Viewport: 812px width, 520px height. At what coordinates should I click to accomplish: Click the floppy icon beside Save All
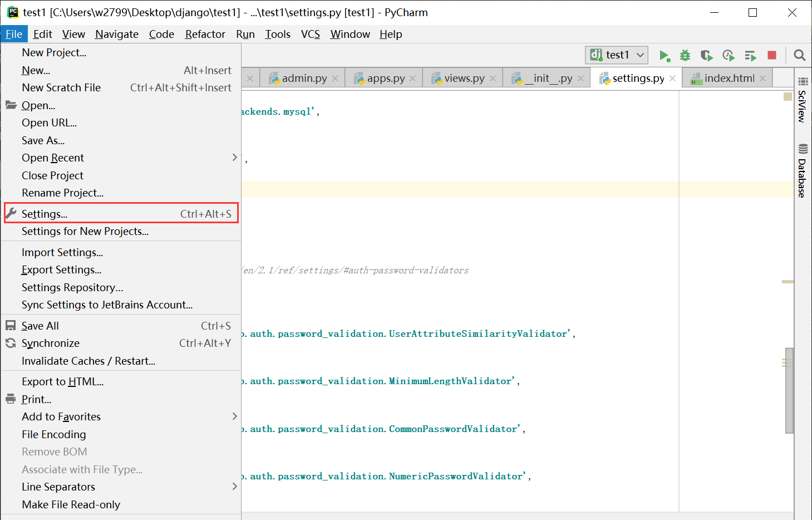[x=11, y=325]
